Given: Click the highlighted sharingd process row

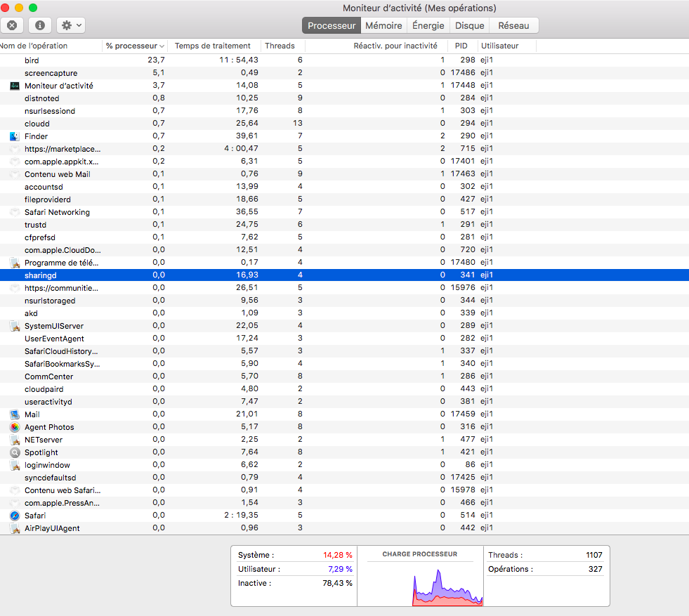Looking at the screenshot, I should coord(344,275).
